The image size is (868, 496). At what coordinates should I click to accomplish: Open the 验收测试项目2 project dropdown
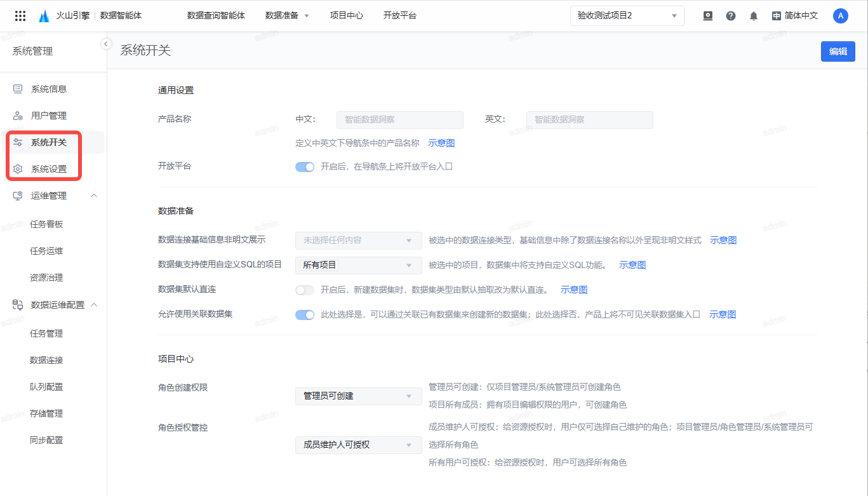(627, 16)
